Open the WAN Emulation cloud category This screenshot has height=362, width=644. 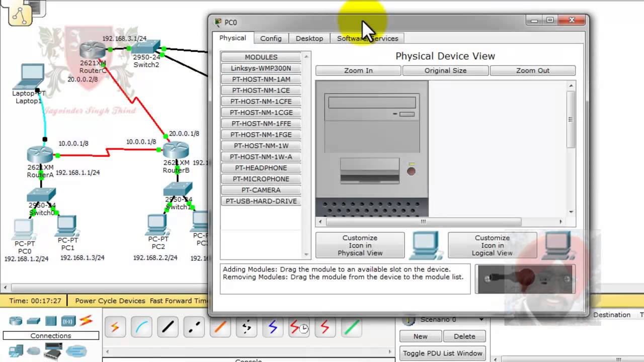point(34,350)
